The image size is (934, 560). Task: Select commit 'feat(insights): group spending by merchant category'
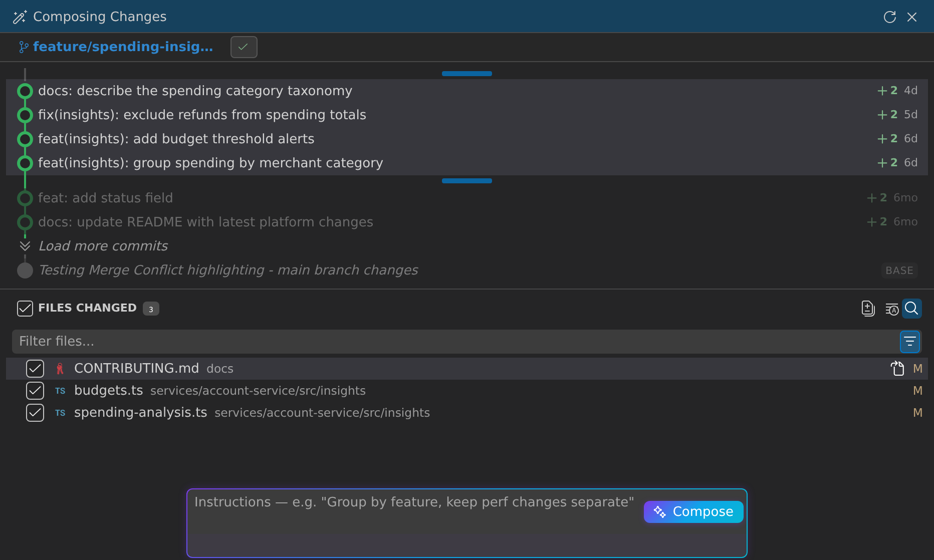(x=467, y=163)
